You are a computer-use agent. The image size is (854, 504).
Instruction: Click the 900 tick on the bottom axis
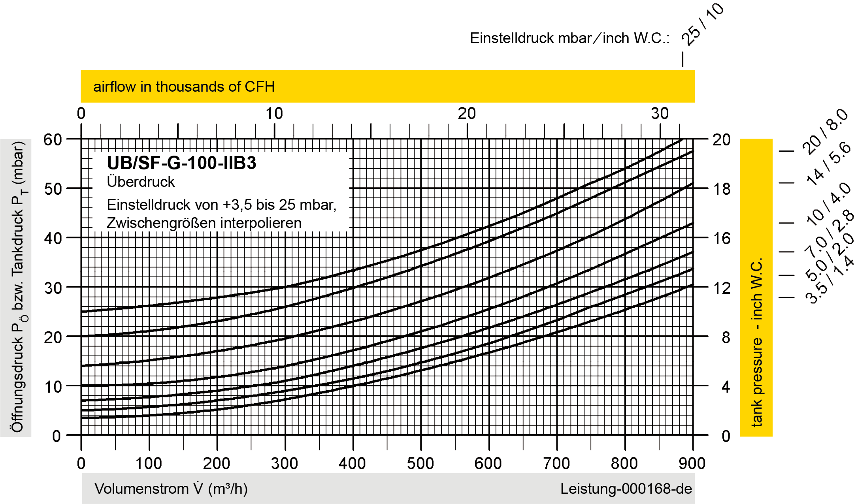692,464
